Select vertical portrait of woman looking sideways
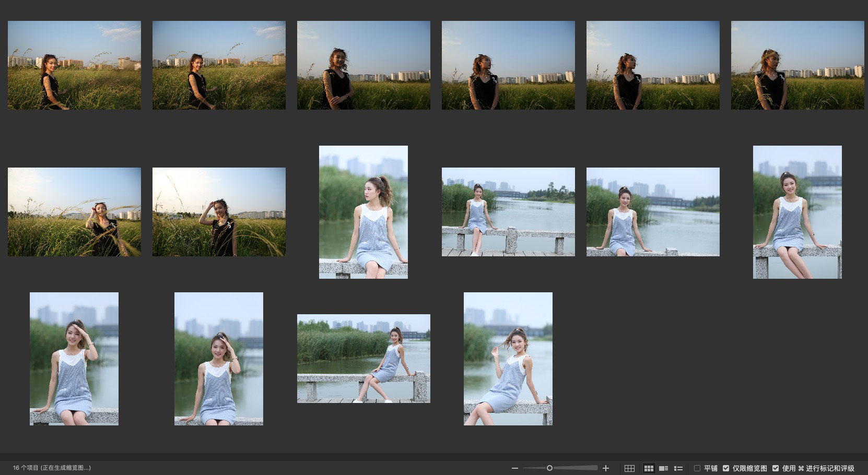Screen dimensions: 868x475 coord(363,212)
